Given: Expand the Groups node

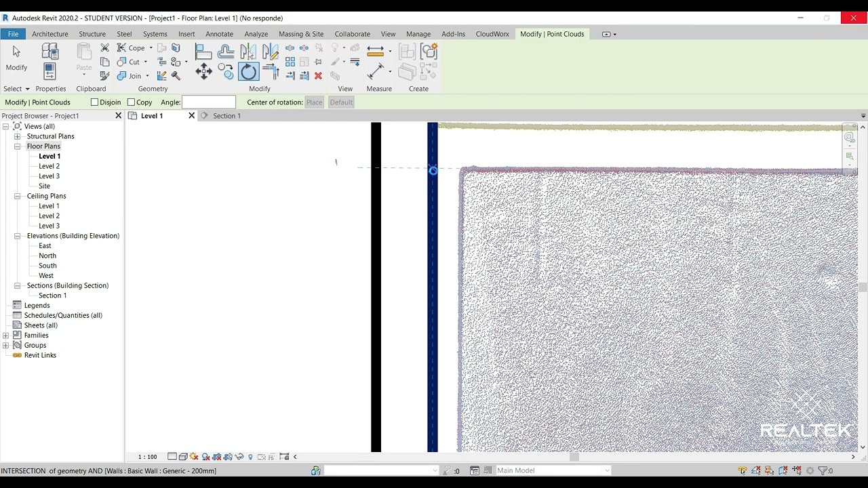Looking at the screenshot, I should (5, 345).
